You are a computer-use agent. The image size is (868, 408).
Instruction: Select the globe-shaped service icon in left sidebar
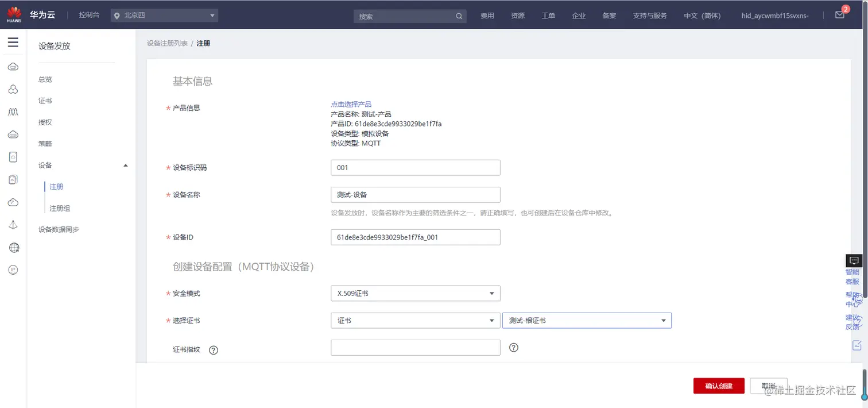click(x=13, y=247)
